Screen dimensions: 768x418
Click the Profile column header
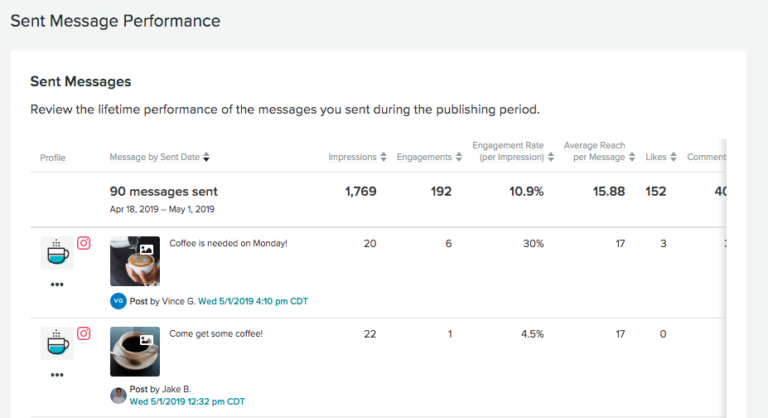(x=53, y=158)
